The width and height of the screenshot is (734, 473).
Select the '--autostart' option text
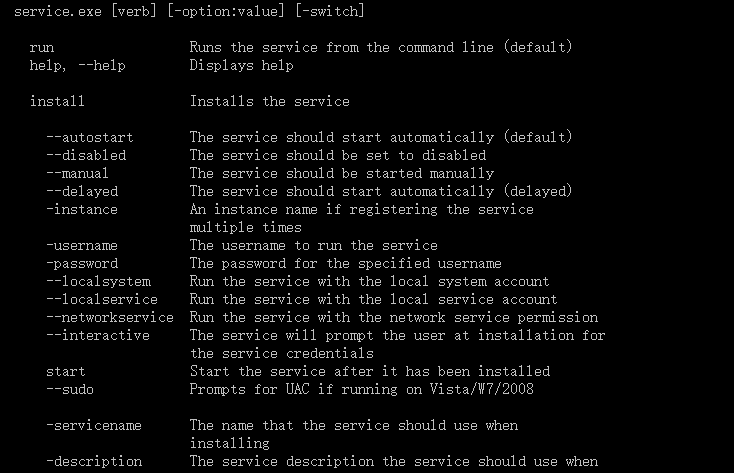coord(89,138)
